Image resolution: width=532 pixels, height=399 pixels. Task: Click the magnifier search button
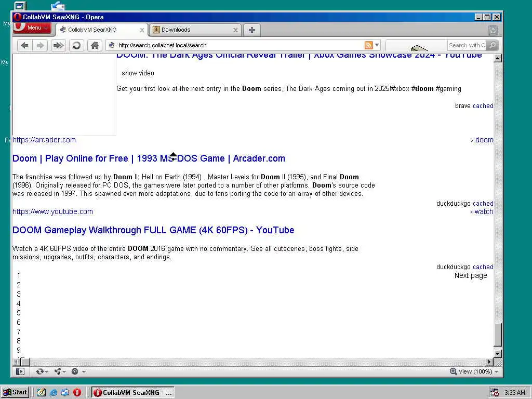click(492, 45)
